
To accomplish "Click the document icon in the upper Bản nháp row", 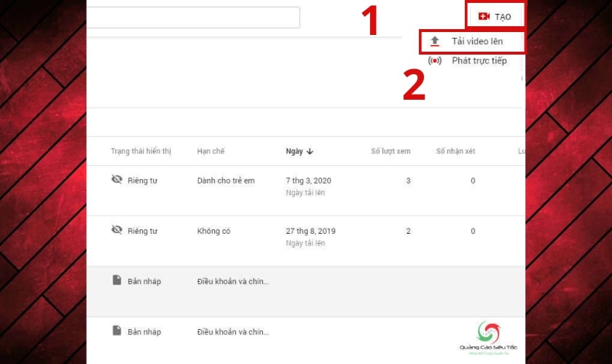I will coord(117,280).
